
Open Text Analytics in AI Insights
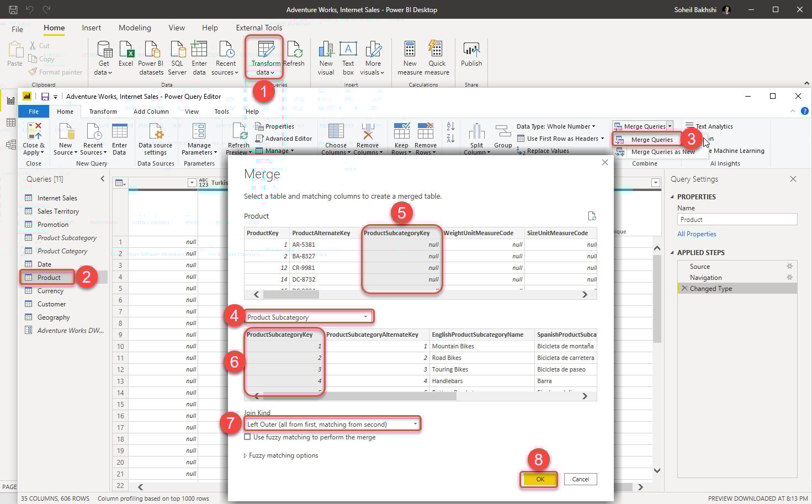tap(709, 126)
